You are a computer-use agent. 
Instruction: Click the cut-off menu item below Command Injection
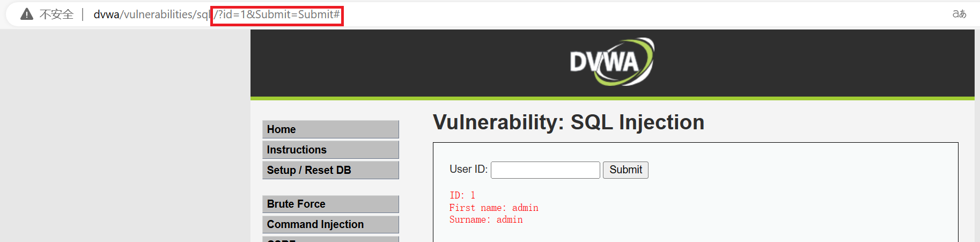pyautogui.click(x=330, y=239)
